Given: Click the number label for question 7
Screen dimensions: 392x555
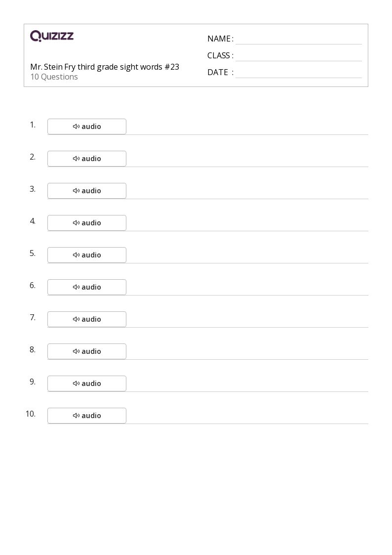Looking at the screenshot, I should coord(33,317).
